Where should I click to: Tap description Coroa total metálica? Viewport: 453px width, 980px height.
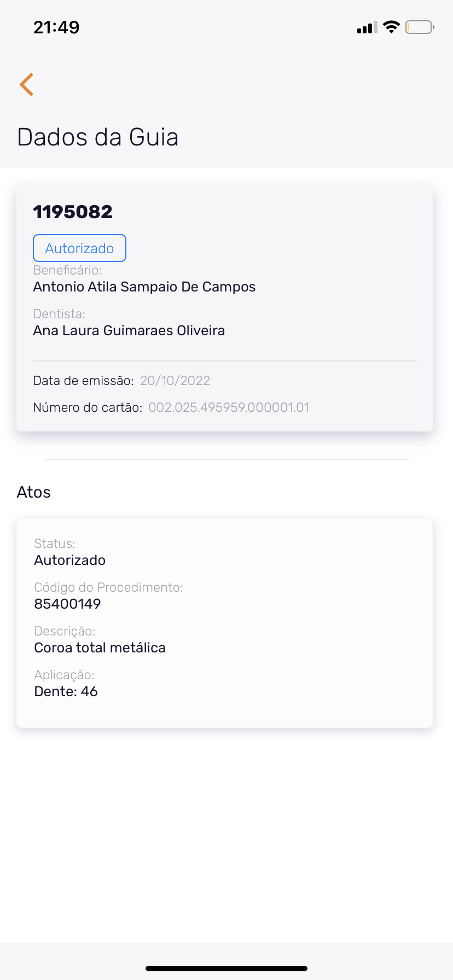tap(100, 647)
